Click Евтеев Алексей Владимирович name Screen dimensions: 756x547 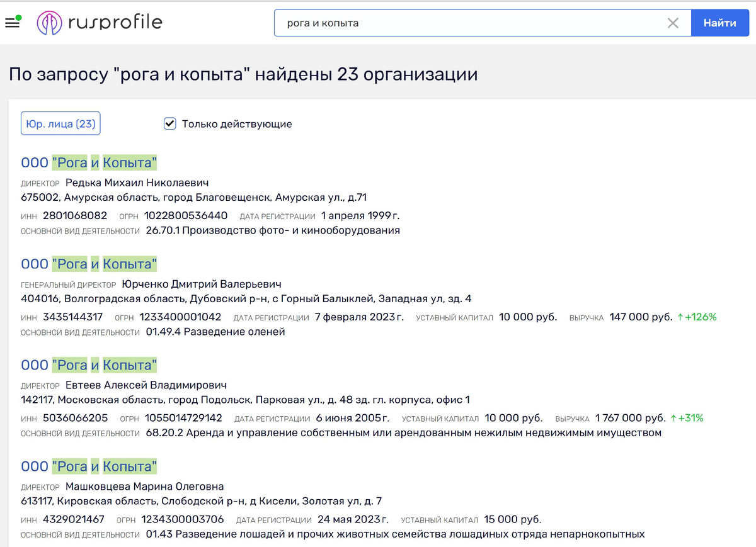coord(146,385)
